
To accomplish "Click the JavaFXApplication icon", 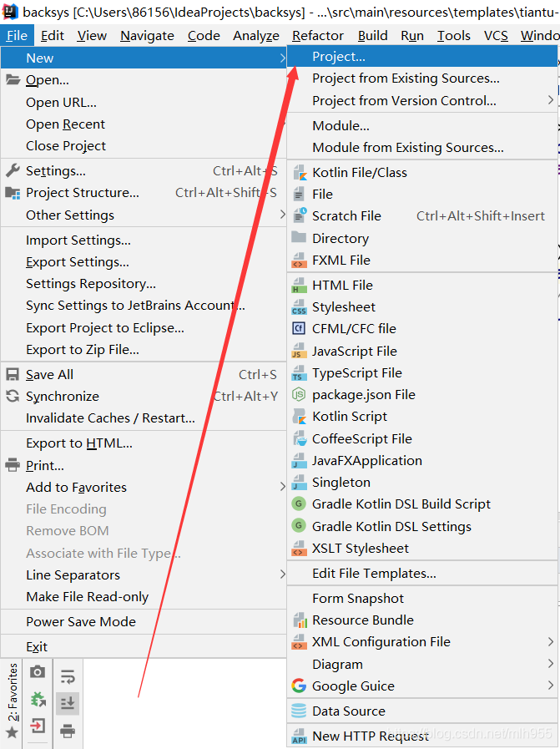I will pos(299,460).
